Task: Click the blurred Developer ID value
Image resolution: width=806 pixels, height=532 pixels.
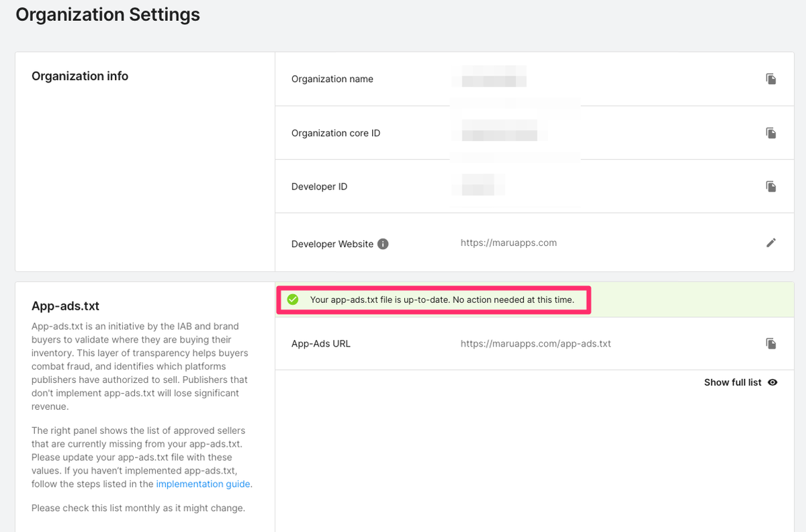Action: pyautogui.click(x=478, y=183)
